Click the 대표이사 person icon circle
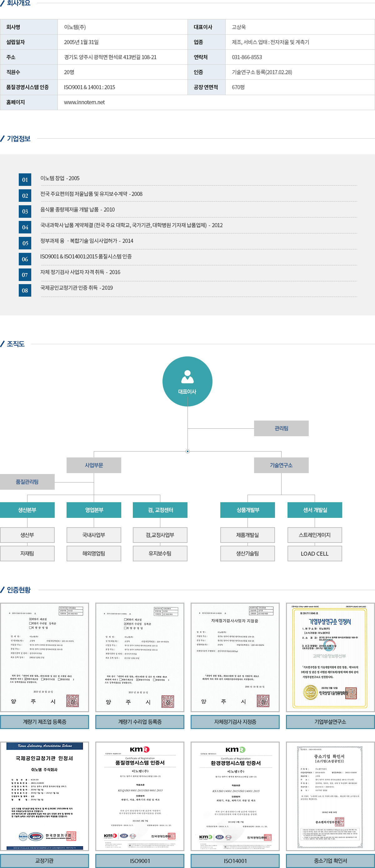The width and height of the screenshot is (375, 868). [187, 381]
